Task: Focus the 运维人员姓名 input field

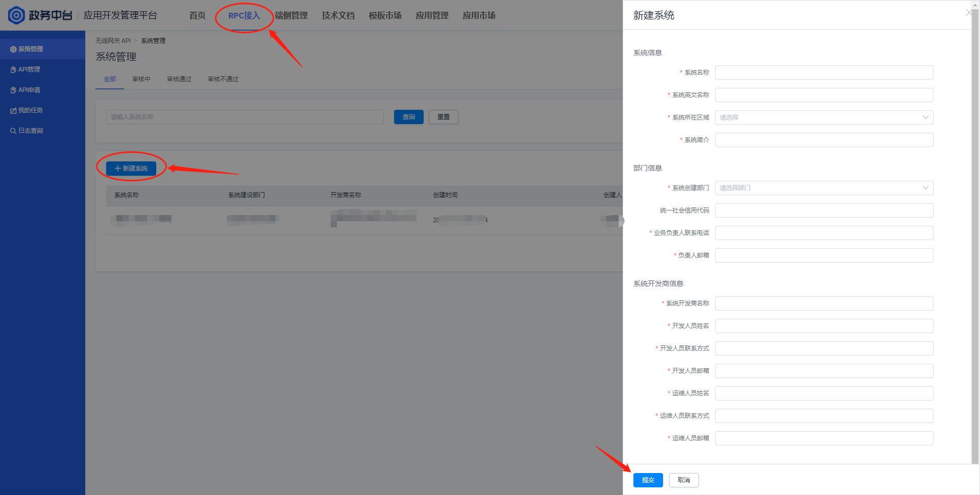Action: tap(824, 393)
